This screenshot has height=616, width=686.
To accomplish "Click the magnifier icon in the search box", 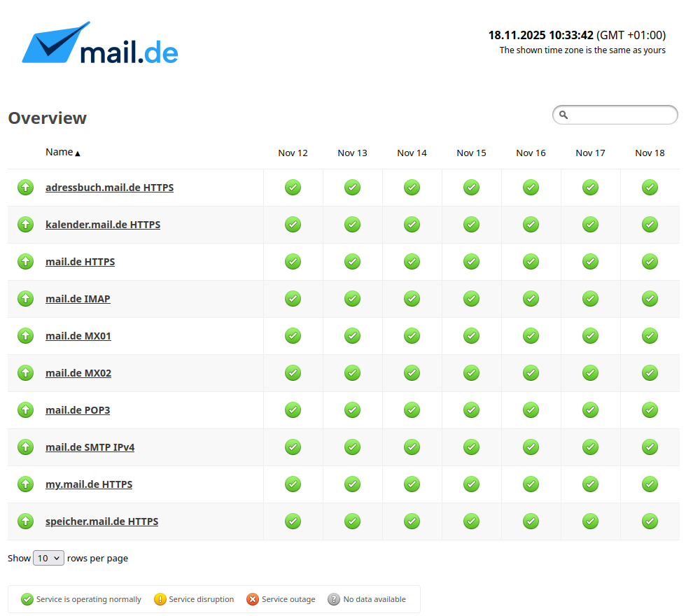I will [x=563, y=115].
